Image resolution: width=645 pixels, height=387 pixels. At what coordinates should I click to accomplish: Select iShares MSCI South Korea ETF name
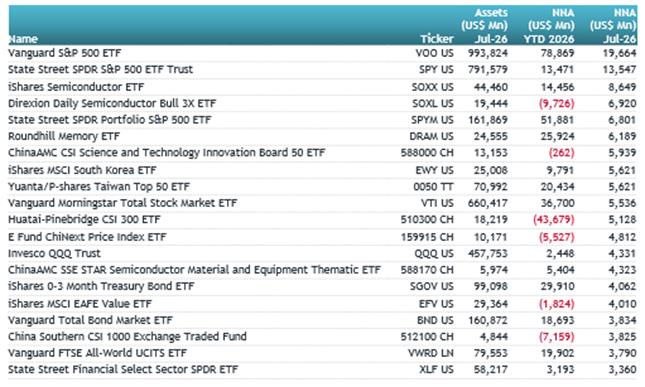pos(82,170)
